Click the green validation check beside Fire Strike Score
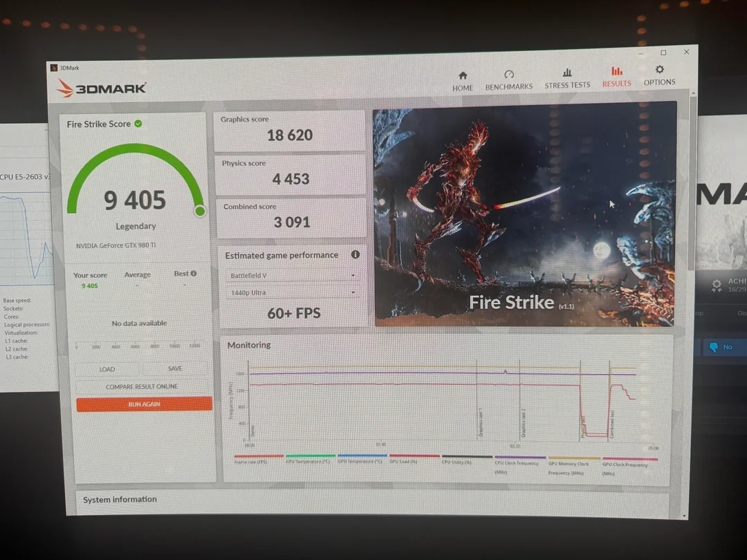The width and height of the screenshot is (747, 560). point(138,124)
